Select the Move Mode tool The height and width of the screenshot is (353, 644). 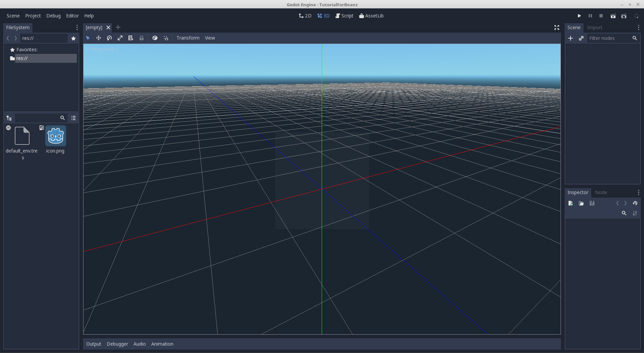point(99,38)
